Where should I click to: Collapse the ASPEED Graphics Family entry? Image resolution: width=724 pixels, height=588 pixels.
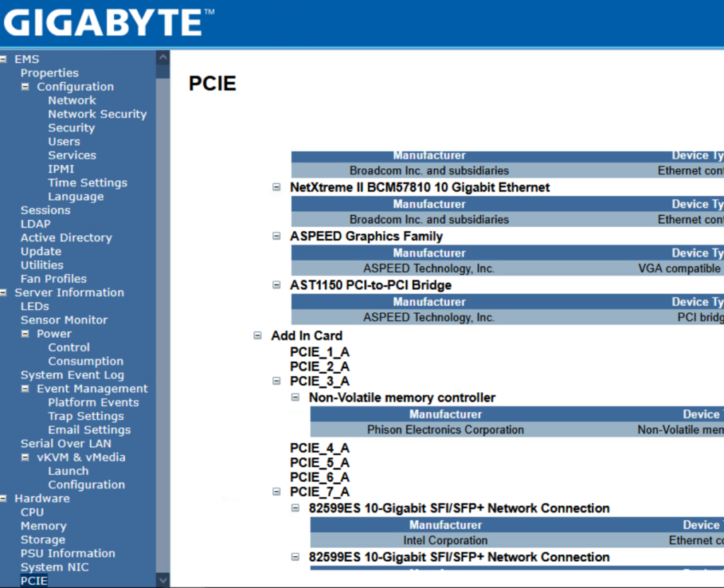click(277, 237)
